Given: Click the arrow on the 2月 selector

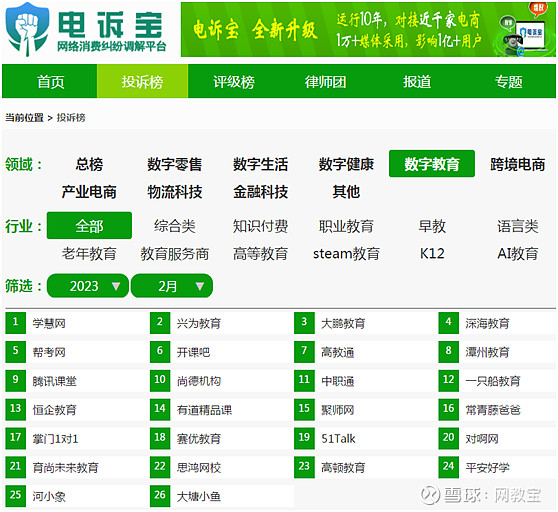Looking at the screenshot, I should [200, 286].
